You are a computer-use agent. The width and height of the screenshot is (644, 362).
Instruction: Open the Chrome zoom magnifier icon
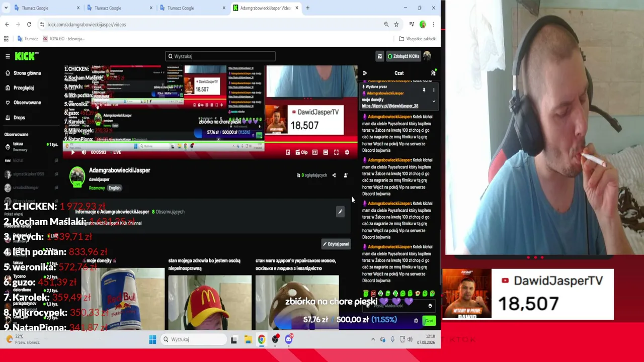tap(386, 24)
